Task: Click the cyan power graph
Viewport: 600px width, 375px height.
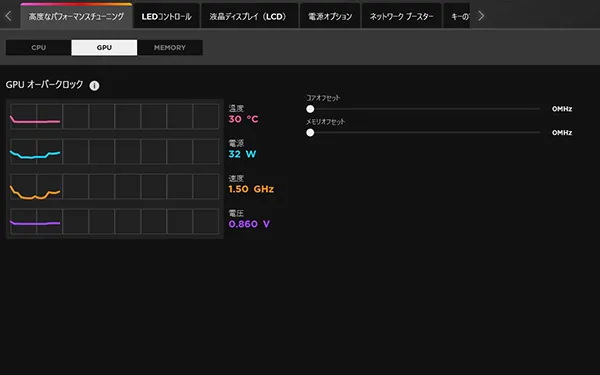Action: coord(114,151)
